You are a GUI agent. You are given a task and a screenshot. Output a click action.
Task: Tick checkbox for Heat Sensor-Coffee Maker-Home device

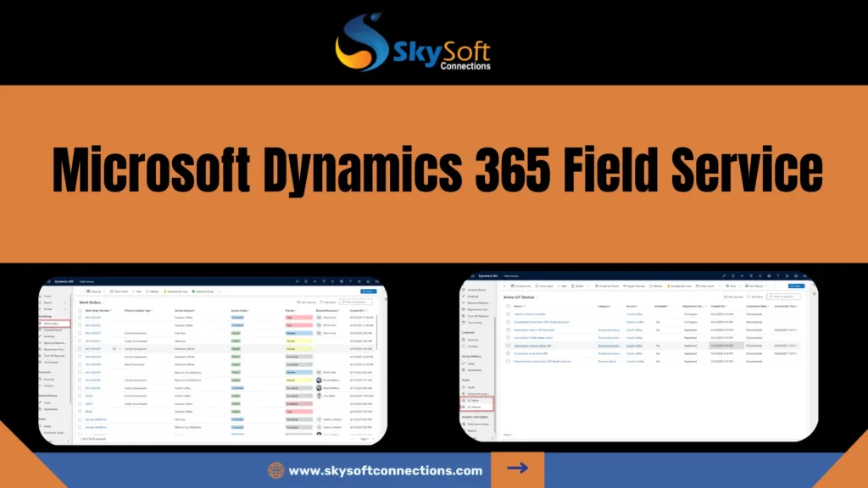point(508,337)
